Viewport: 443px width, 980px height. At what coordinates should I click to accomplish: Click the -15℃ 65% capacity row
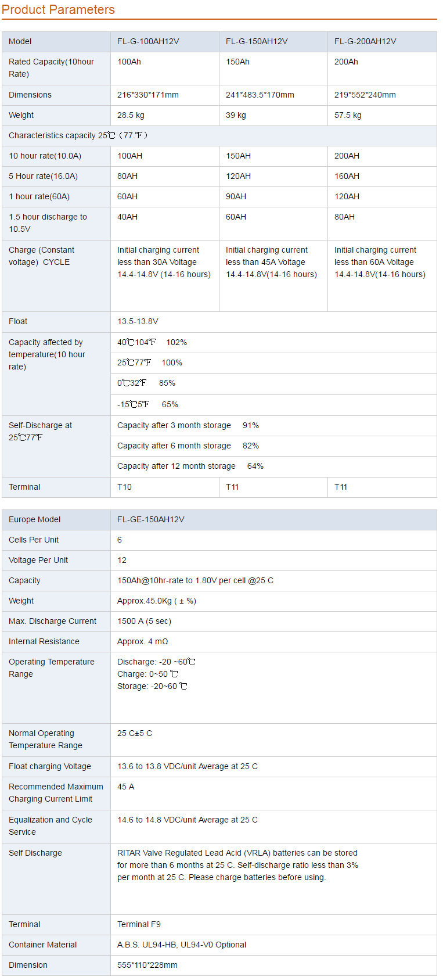(147, 404)
